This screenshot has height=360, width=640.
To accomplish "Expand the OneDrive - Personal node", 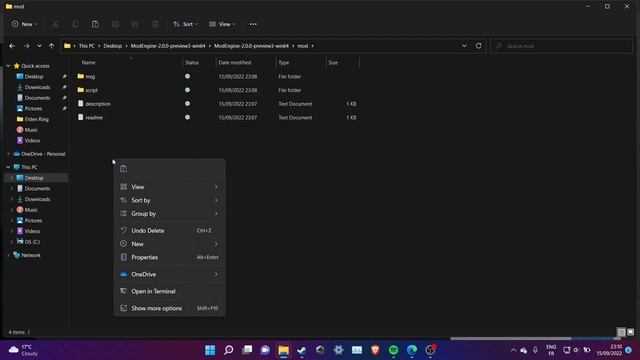I will coord(8,154).
